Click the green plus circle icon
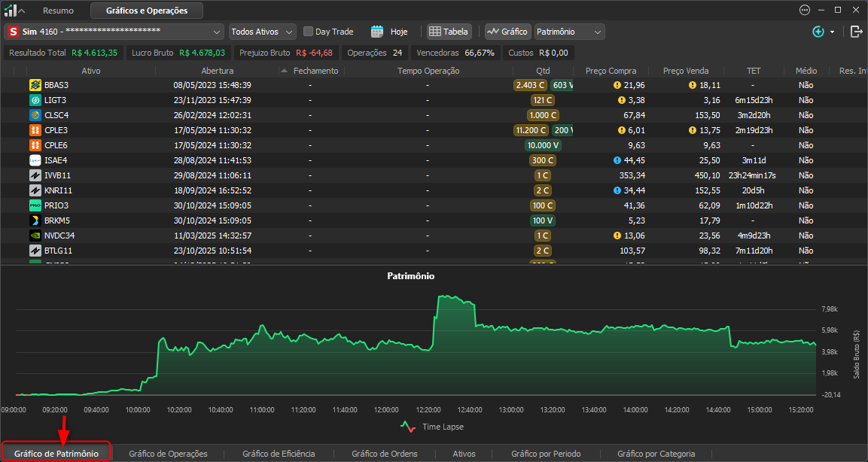The width and height of the screenshot is (868, 462). click(x=818, y=32)
